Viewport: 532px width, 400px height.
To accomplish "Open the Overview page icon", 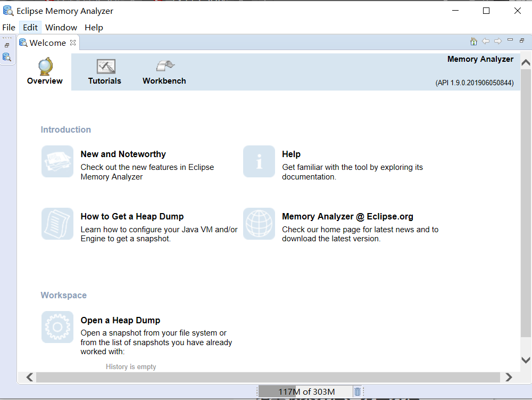I will 45,67.
